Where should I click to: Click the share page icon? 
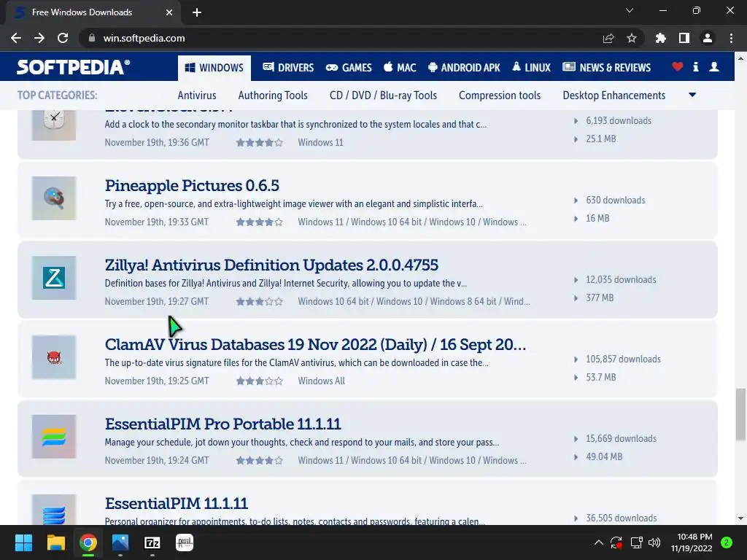608,38
